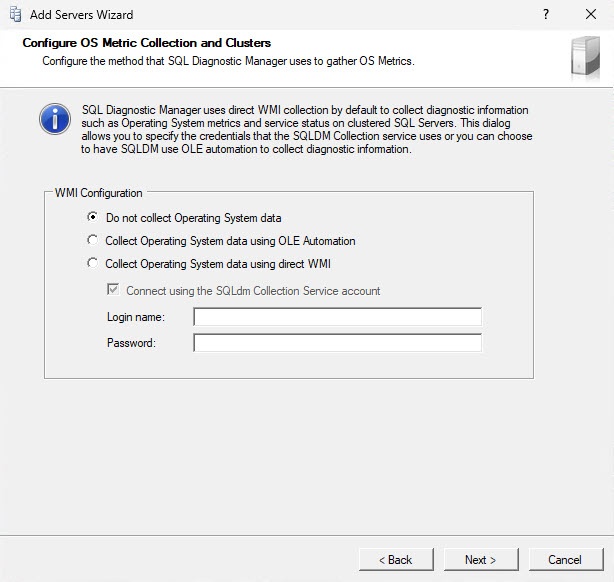614x582 pixels.
Task: Click the Configure OS Metric Collection and Clusters heading
Action: tap(146, 43)
